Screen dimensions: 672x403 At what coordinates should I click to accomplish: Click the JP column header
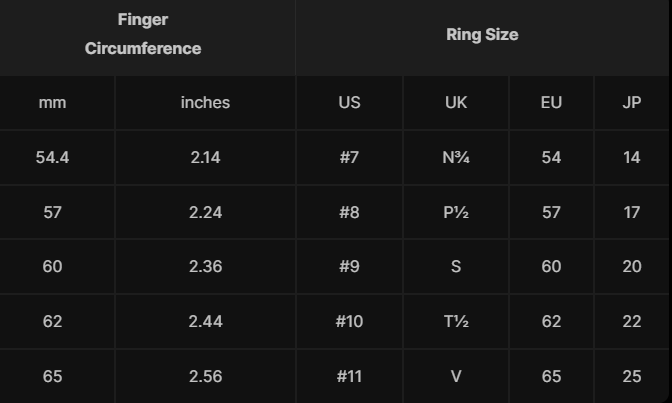[x=632, y=102]
